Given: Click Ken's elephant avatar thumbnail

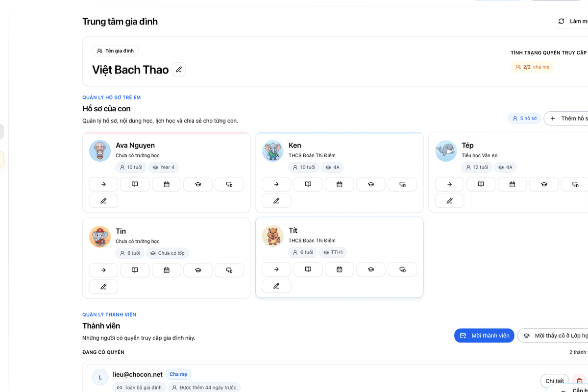Looking at the screenshot, I should pyautogui.click(x=273, y=151).
